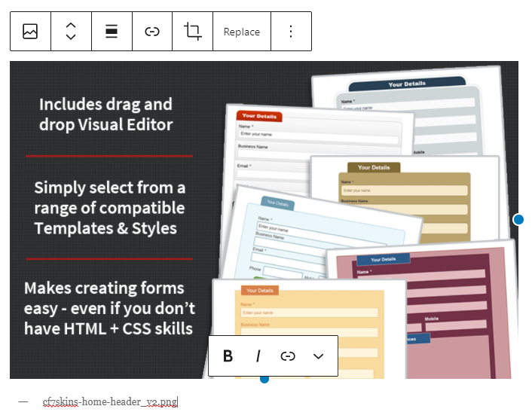Click the right-side image resize handle
This screenshot has width=532, height=412.
(518, 219)
